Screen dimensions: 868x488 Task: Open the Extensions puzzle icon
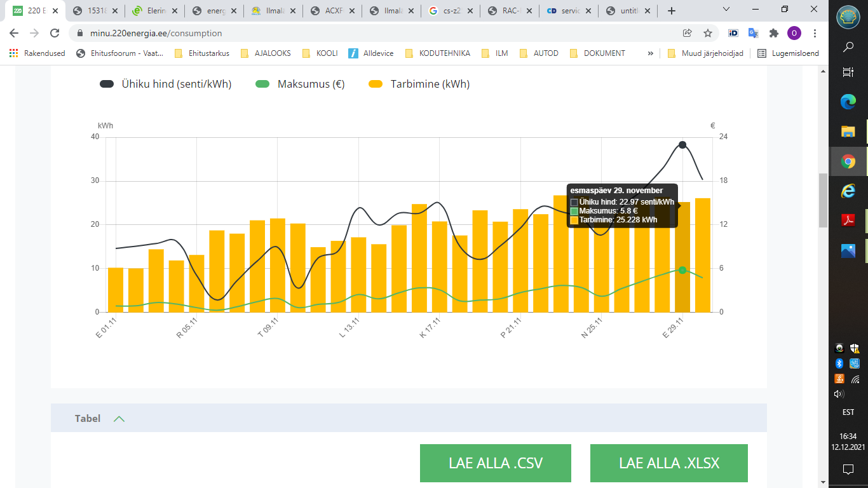coord(773,33)
